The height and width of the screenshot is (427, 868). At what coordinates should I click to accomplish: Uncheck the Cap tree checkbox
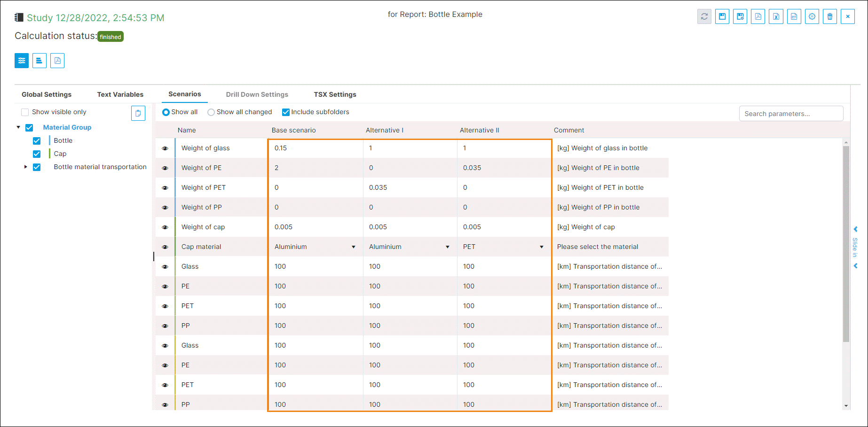tap(37, 154)
